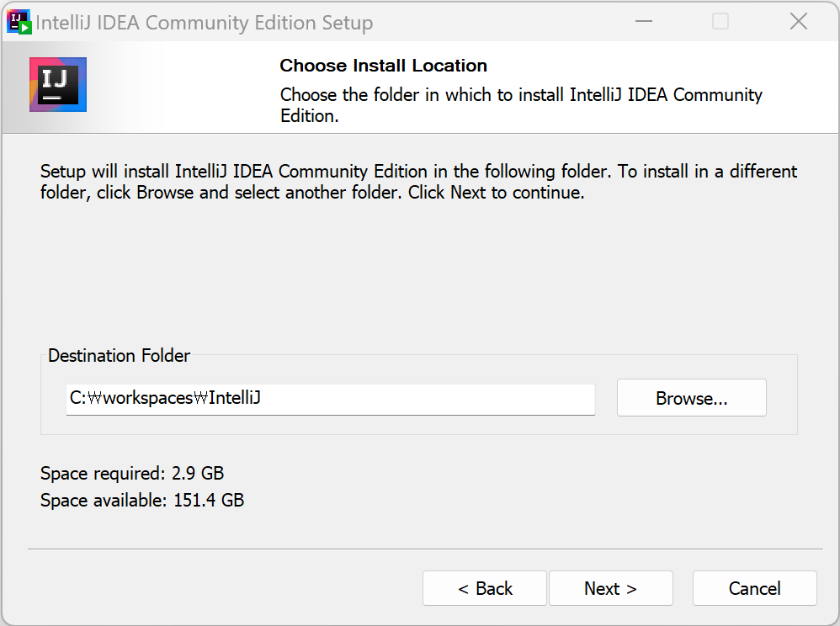Click the disabled maximize button

click(x=720, y=21)
